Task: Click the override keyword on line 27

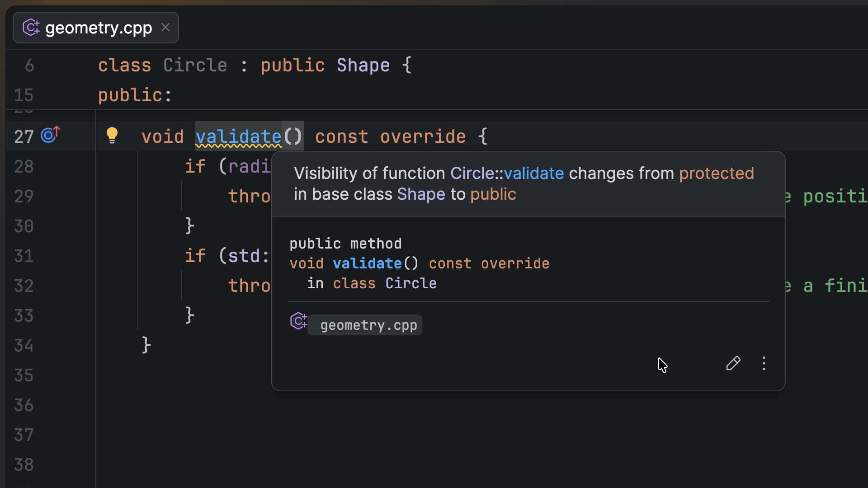Action: point(423,136)
